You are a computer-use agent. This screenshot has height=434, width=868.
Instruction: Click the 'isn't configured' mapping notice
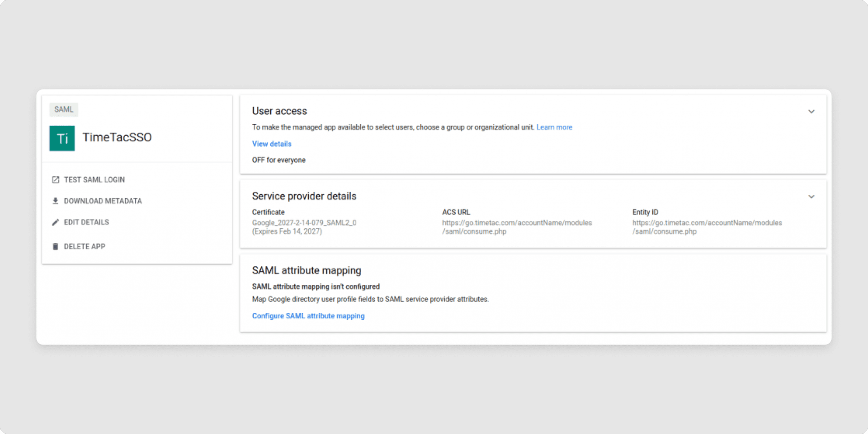(316, 287)
